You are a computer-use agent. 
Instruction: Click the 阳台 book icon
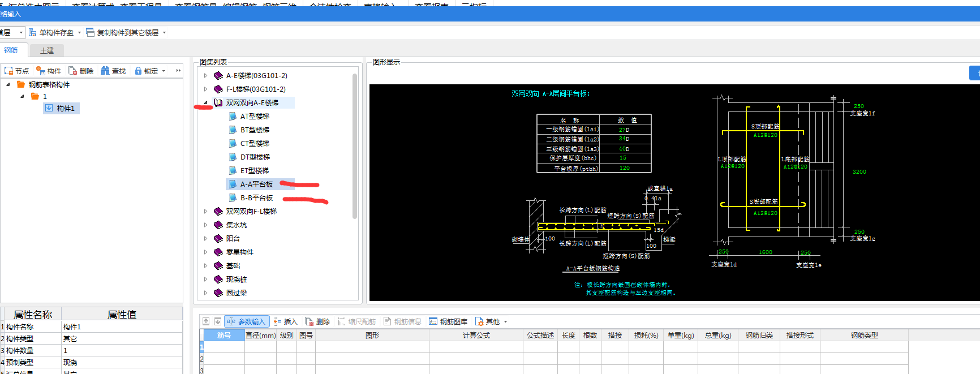[218, 238]
